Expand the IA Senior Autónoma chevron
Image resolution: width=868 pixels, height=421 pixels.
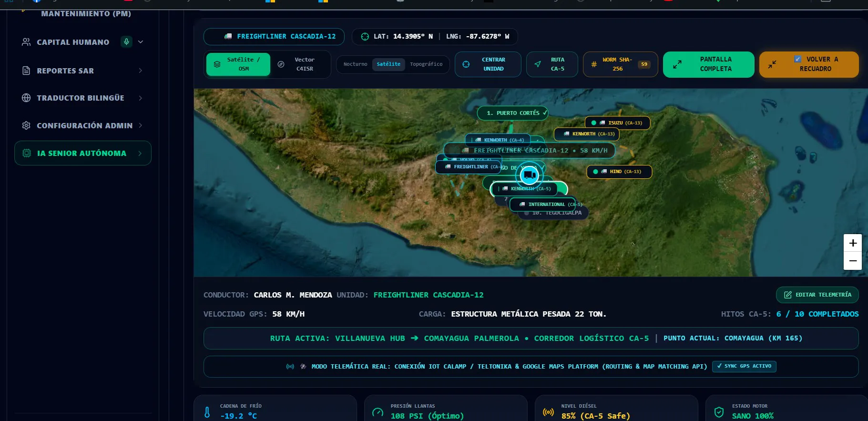[140, 153]
